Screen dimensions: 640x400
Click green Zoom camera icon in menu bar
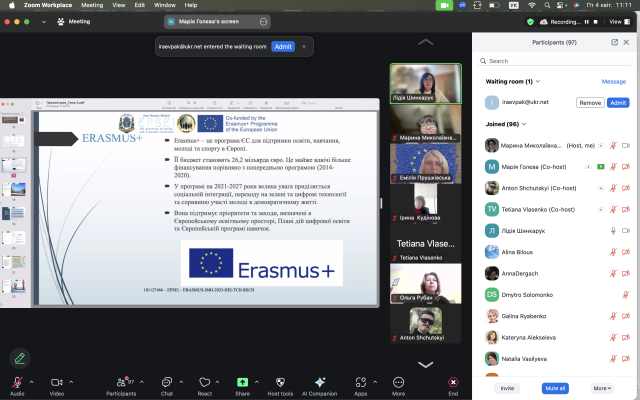(x=444, y=5)
